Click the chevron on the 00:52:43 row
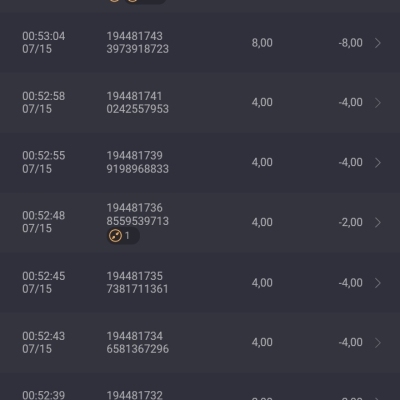The image size is (400, 400). (378, 343)
